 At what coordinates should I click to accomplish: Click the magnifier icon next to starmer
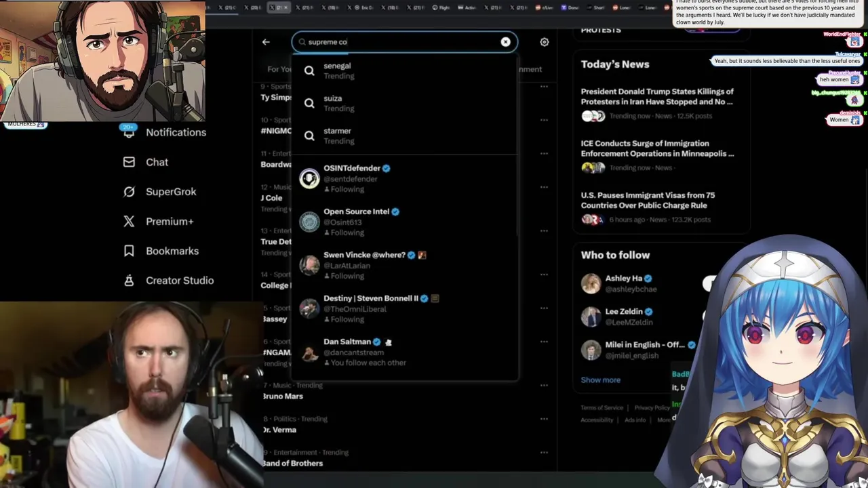(309, 136)
